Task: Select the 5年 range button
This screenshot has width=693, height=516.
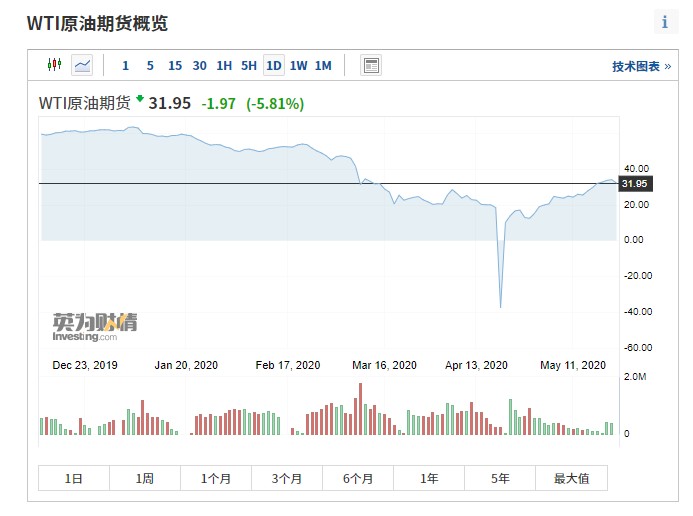Action: coord(500,478)
